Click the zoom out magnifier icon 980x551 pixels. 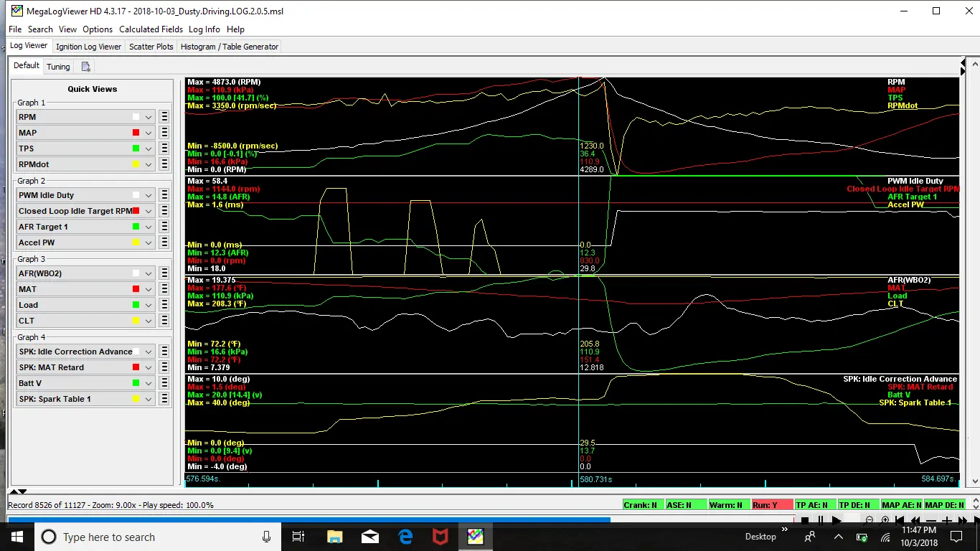868,520
